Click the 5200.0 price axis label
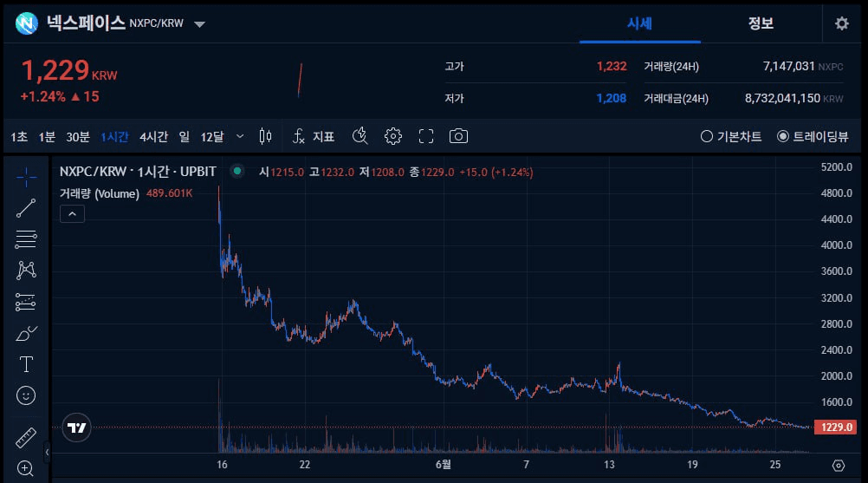 coord(837,167)
